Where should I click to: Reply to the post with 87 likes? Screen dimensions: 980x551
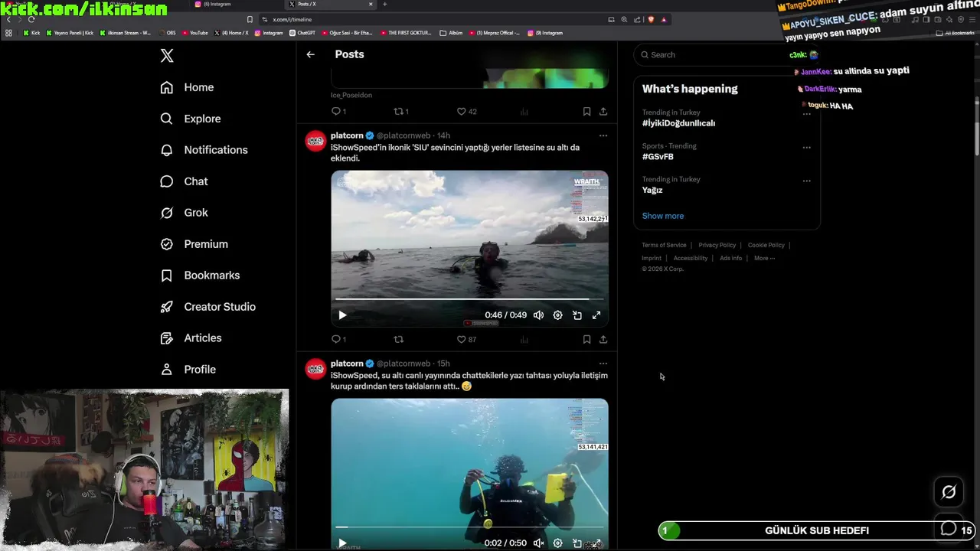tap(338, 339)
